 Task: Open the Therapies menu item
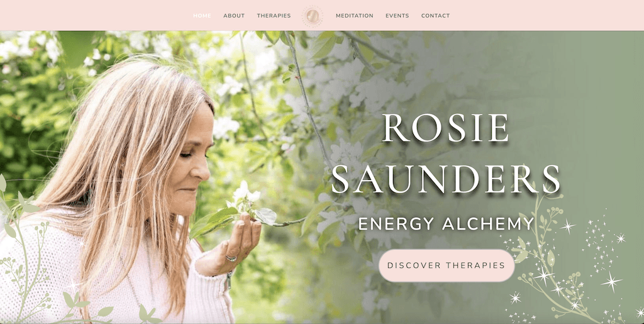[x=274, y=16]
